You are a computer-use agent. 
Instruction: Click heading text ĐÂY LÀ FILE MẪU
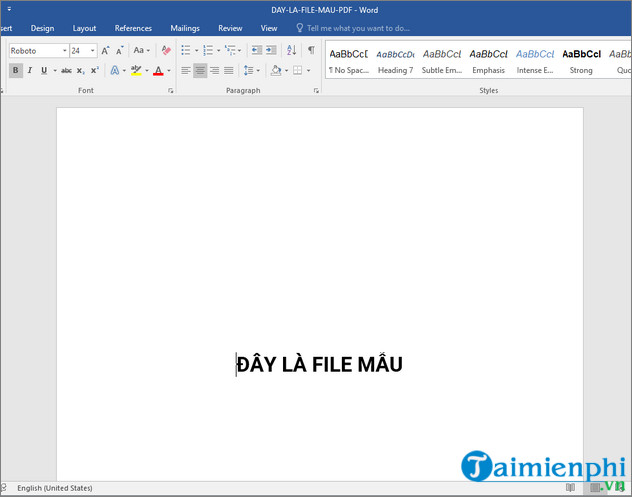[x=319, y=364]
